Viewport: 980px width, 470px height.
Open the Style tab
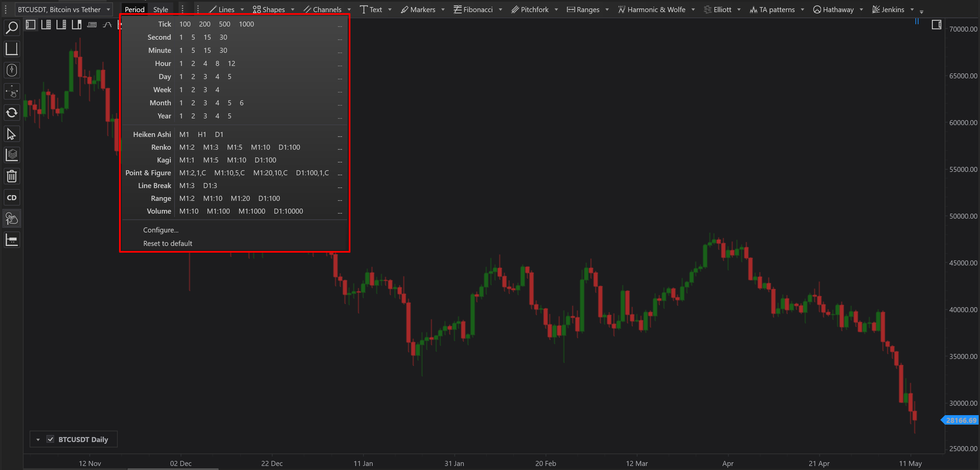160,9
